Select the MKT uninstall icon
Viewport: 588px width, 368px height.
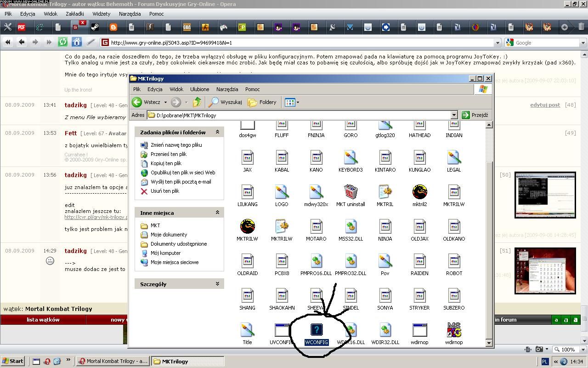tap(351, 192)
